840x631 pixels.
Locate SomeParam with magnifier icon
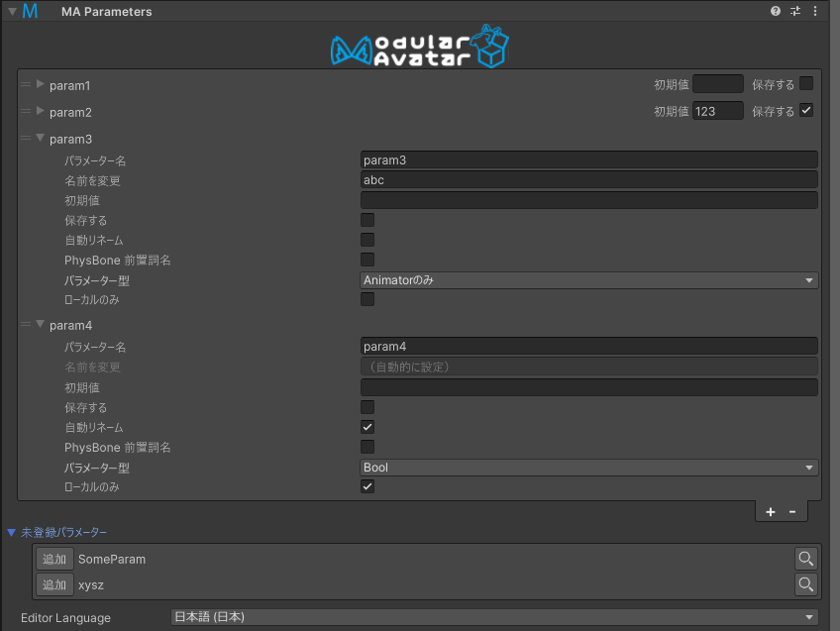(805, 559)
